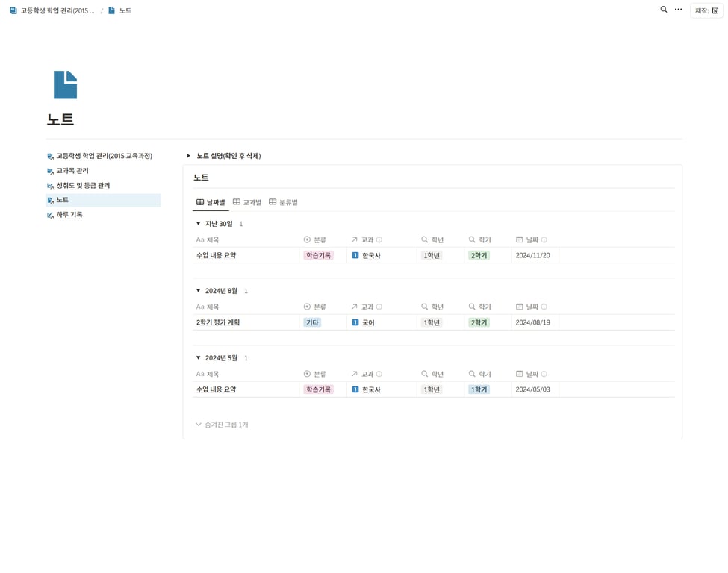Collapse the 지난 30일 group
This screenshot has height=573, width=728.
[x=199, y=224]
